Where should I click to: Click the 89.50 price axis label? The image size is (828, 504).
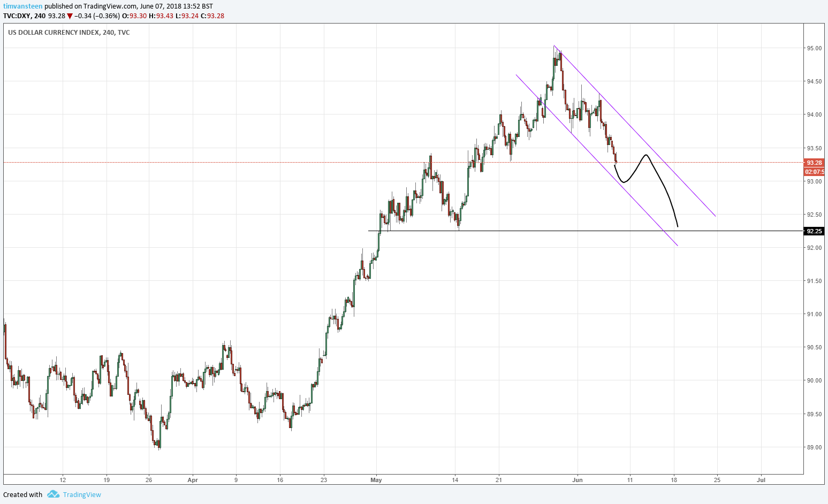click(814, 414)
